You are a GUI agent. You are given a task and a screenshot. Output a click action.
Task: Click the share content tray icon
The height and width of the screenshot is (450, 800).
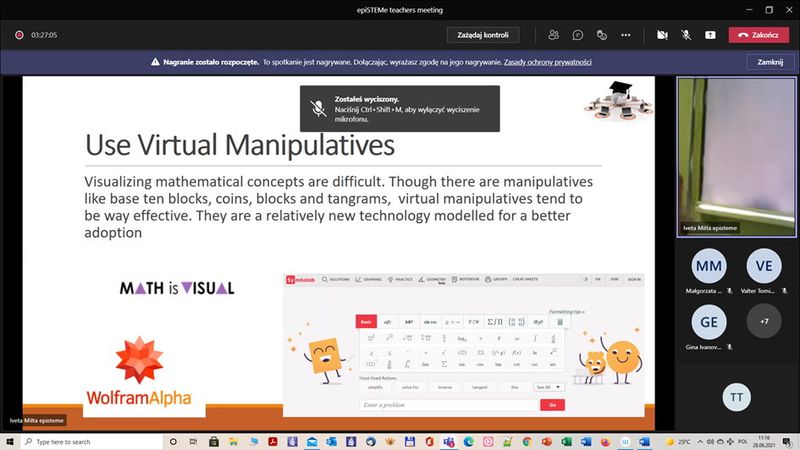click(710, 35)
